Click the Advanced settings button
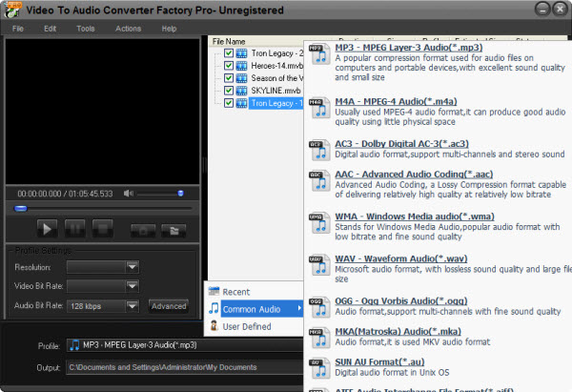This screenshot has height=392, width=572. click(169, 306)
